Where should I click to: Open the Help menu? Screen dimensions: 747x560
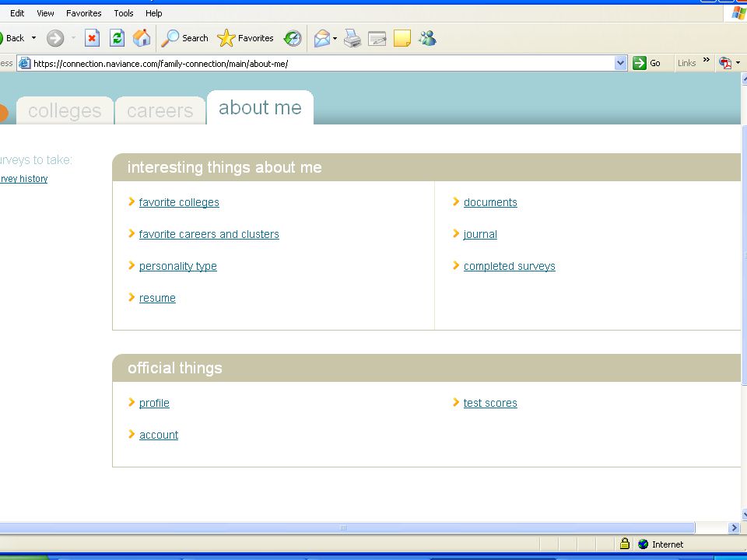pos(153,13)
